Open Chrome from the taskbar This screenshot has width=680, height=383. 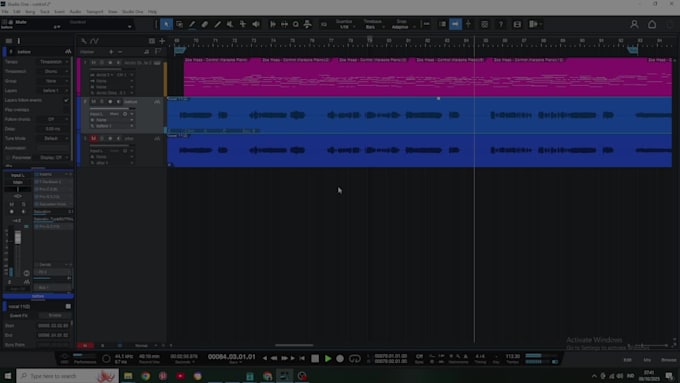tap(145, 376)
